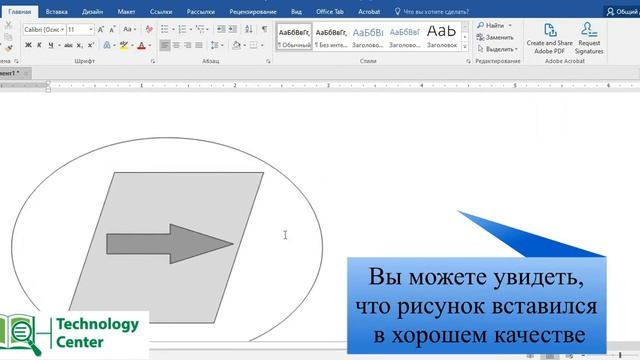The height and width of the screenshot is (360, 640).
Task: Expand the Найти arrow
Action: (x=510, y=25)
